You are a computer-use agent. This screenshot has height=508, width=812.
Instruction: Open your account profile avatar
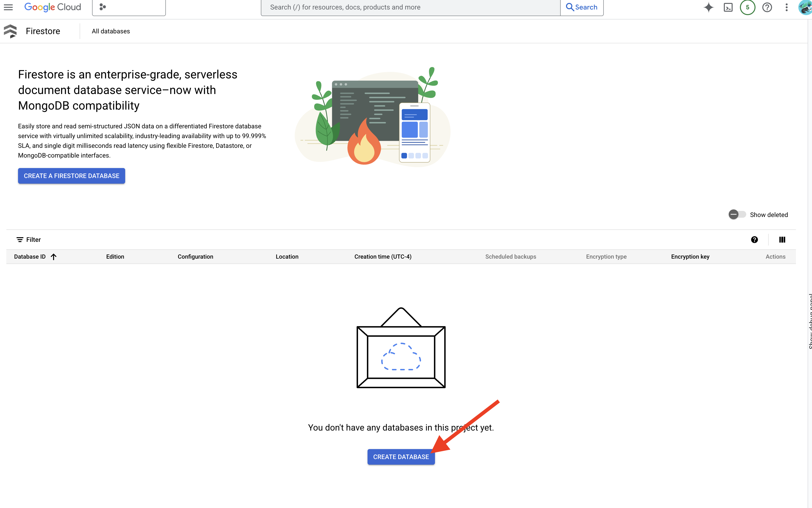click(805, 7)
